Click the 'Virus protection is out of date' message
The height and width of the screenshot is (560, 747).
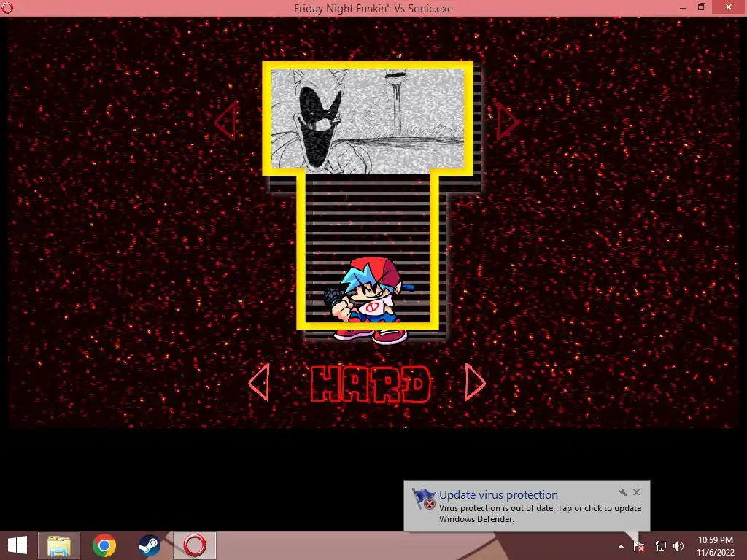coord(540,513)
